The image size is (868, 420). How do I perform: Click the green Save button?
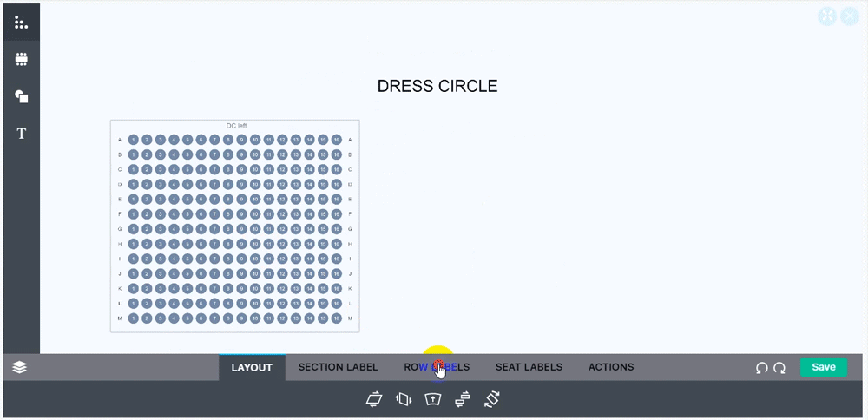[x=824, y=367]
